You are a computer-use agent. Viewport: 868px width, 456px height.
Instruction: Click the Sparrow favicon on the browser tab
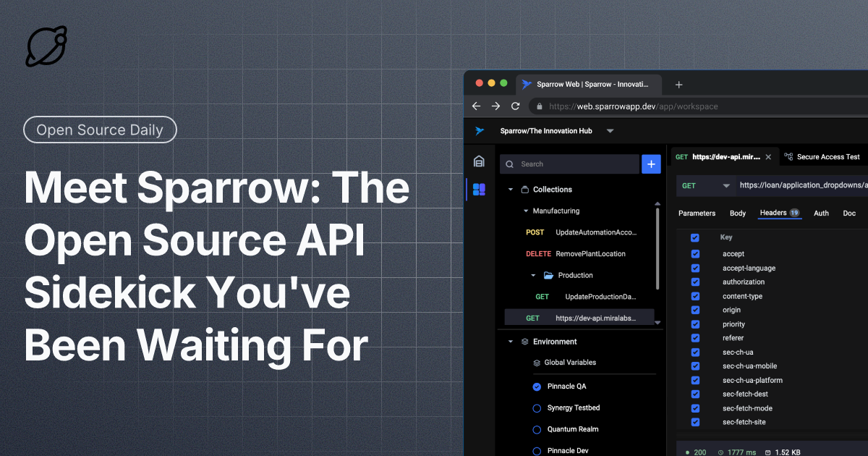click(527, 84)
